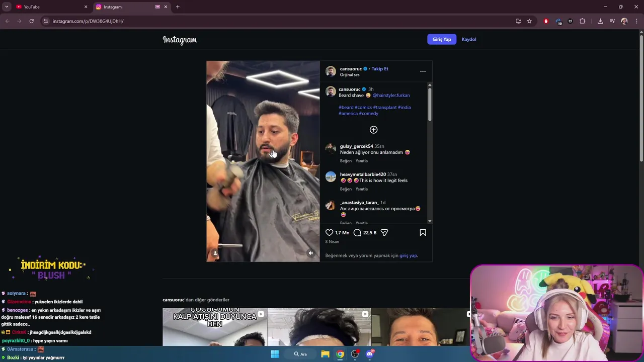Close the Instagram tab

click(x=166, y=7)
